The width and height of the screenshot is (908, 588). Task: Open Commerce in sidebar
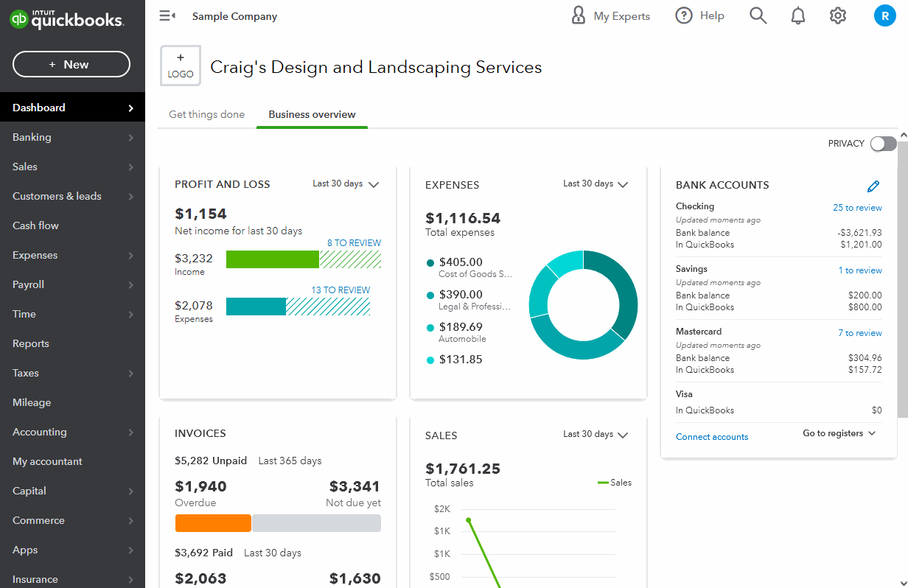point(72,520)
